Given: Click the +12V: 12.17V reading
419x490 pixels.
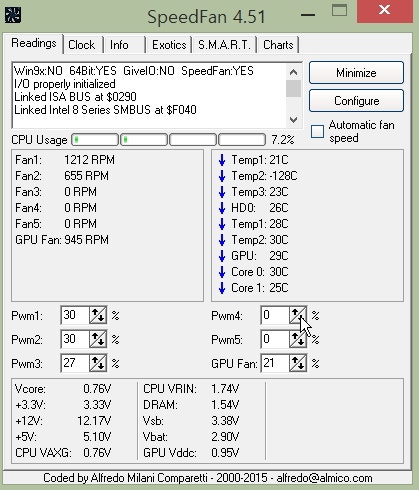Looking at the screenshot, I should [63, 421].
